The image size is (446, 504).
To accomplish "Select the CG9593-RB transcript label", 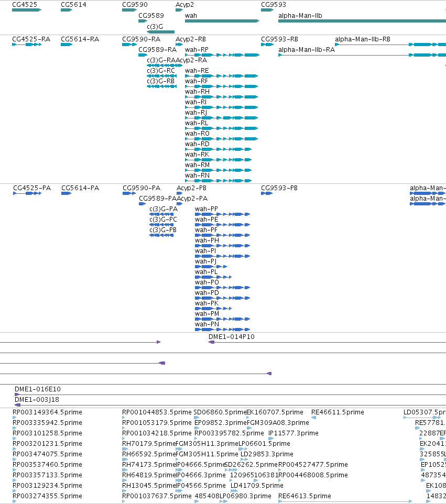I will (280, 39).
